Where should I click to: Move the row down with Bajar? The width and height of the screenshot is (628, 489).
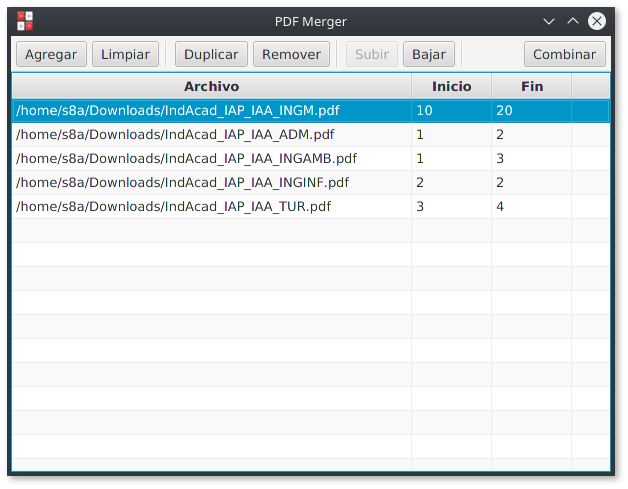pyautogui.click(x=429, y=55)
